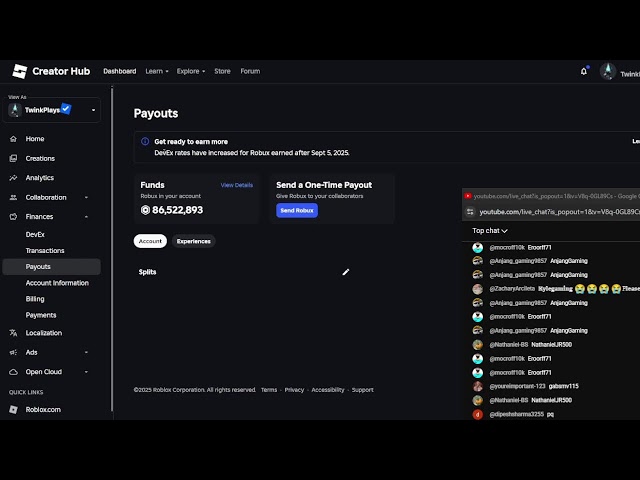Open the Support footer link

click(x=362, y=390)
